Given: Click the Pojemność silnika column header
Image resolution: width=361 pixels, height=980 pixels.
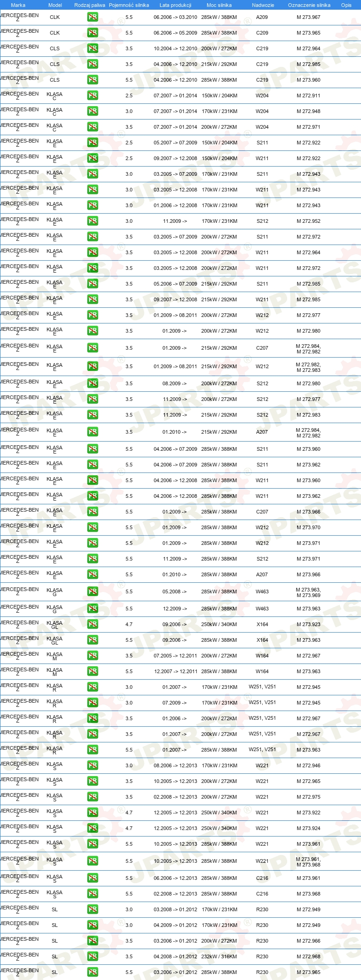Looking at the screenshot, I should pyautogui.click(x=129, y=5).
